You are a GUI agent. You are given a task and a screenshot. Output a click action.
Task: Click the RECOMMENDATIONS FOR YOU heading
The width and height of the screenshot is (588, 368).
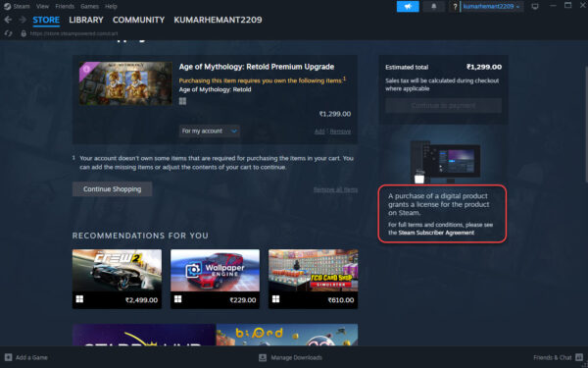140,236
